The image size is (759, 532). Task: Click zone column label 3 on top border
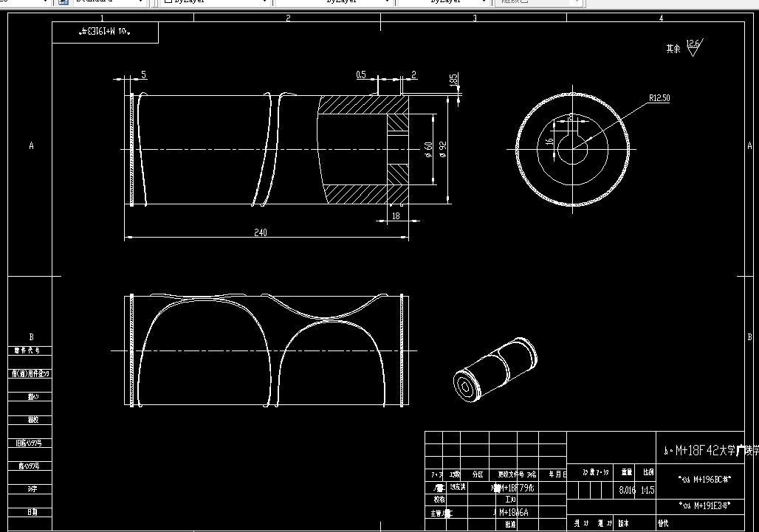(474, 18)
